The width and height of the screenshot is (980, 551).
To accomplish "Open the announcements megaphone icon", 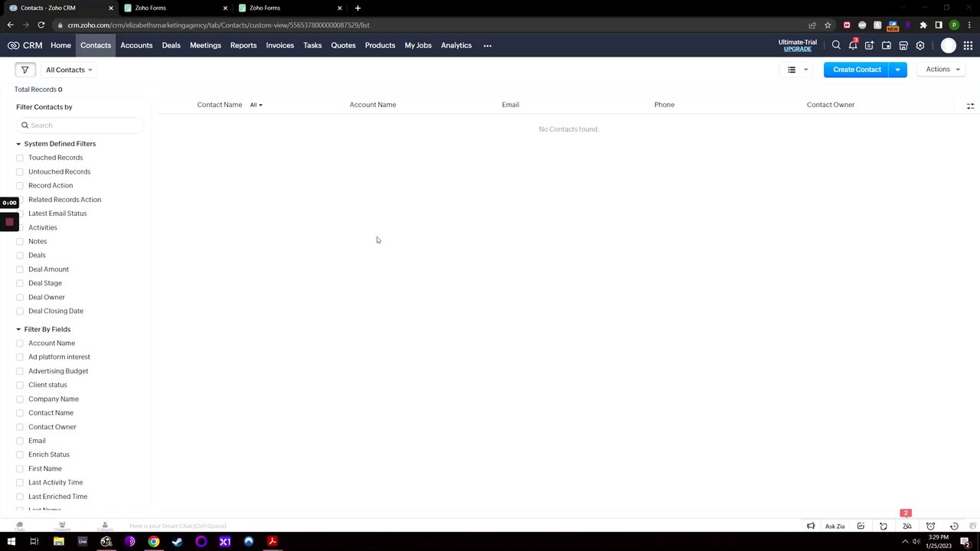I will [x=811, y=526].
